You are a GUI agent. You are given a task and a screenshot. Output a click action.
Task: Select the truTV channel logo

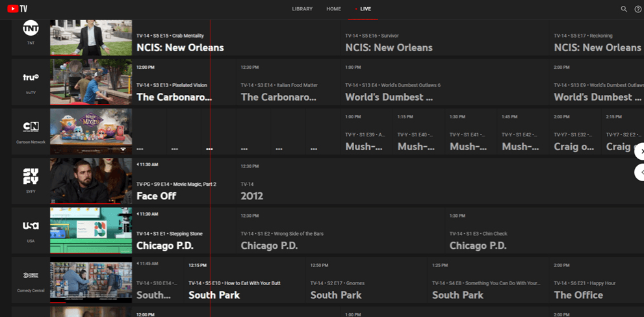click(31, 77)
